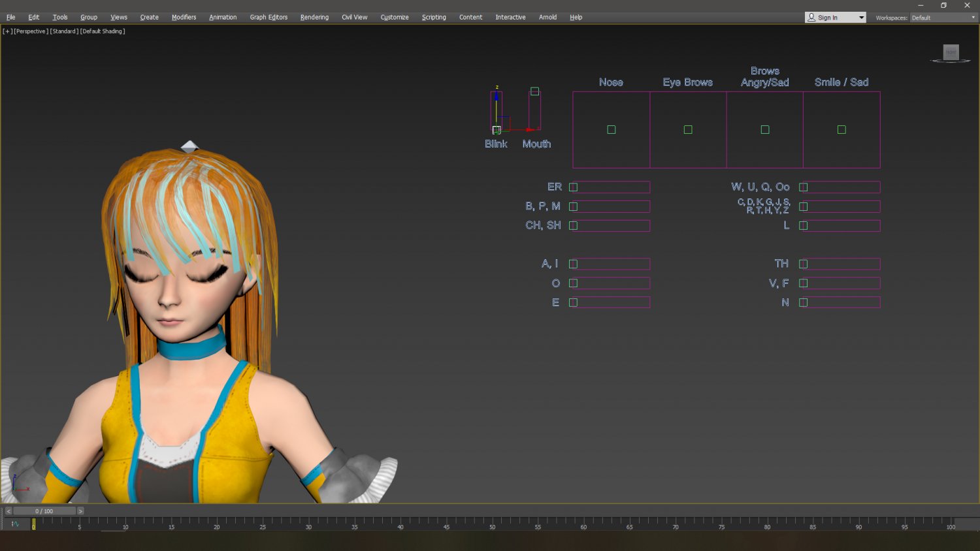Select the B, P, M slider handle
The image size is (980, 551).
click(574, 206)
